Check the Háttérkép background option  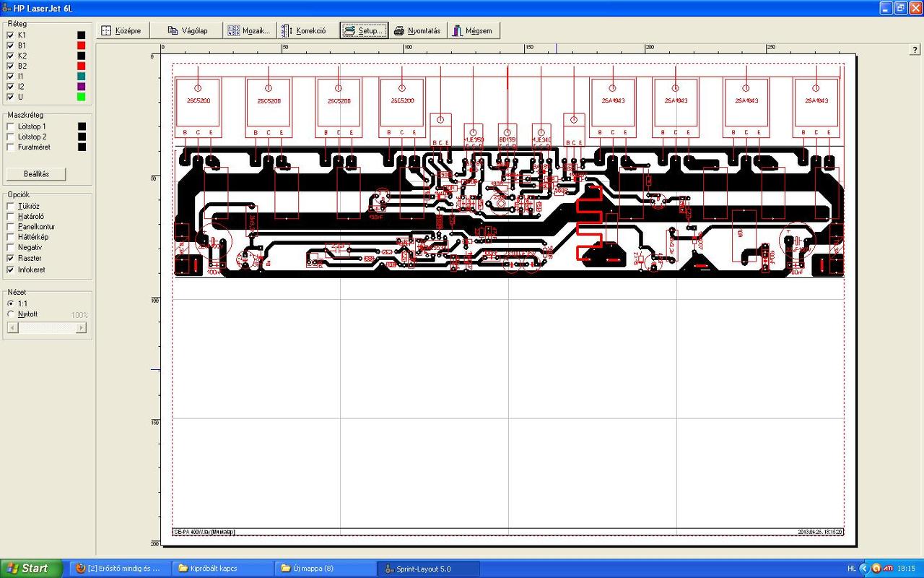pos(10,237)
